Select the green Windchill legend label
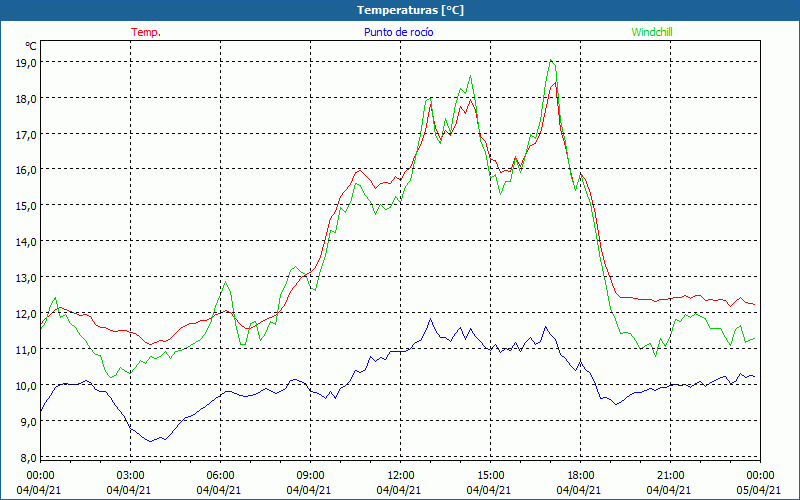Viewport: 800px width, 500px height. pos(652,32)
